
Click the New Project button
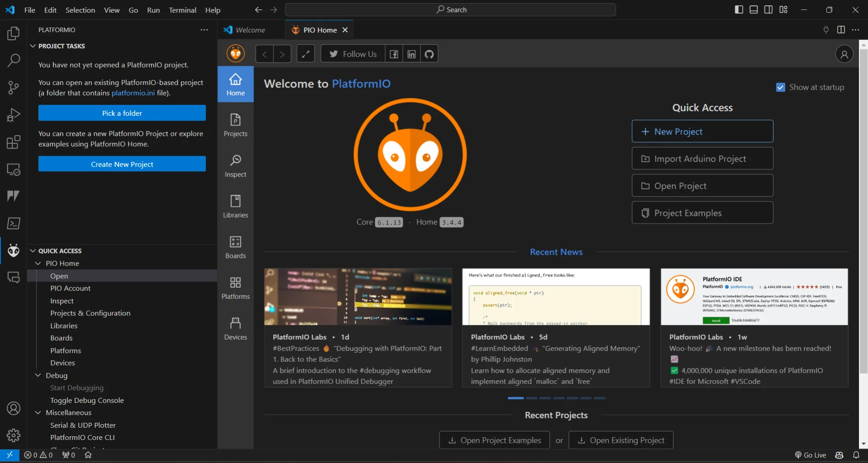702,131
